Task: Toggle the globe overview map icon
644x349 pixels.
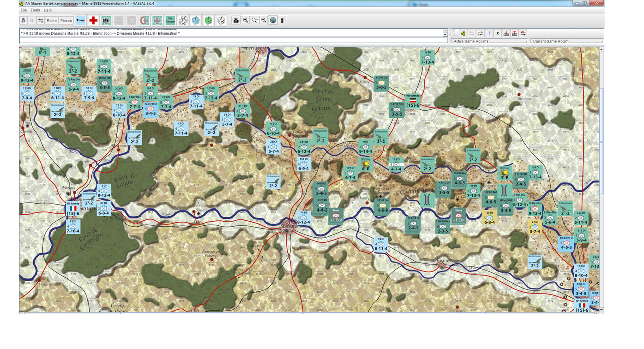Action: coord(273,20)
